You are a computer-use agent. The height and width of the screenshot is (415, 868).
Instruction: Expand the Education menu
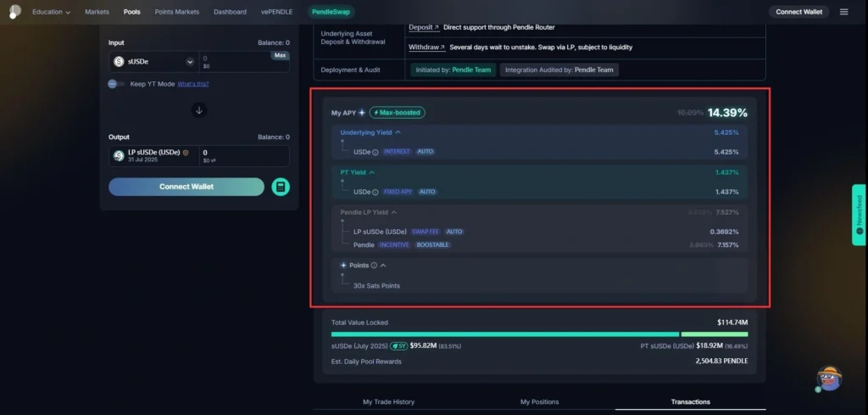coord(51,12)
